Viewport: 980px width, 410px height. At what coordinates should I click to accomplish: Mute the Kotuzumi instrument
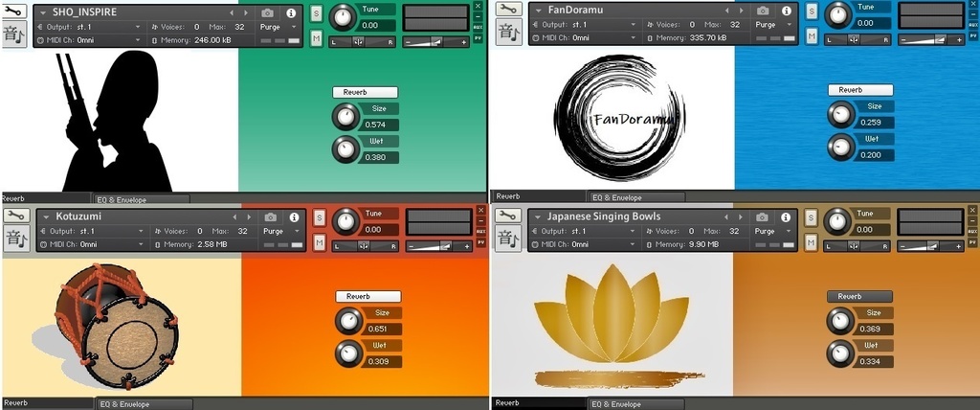tap(320, 242)
